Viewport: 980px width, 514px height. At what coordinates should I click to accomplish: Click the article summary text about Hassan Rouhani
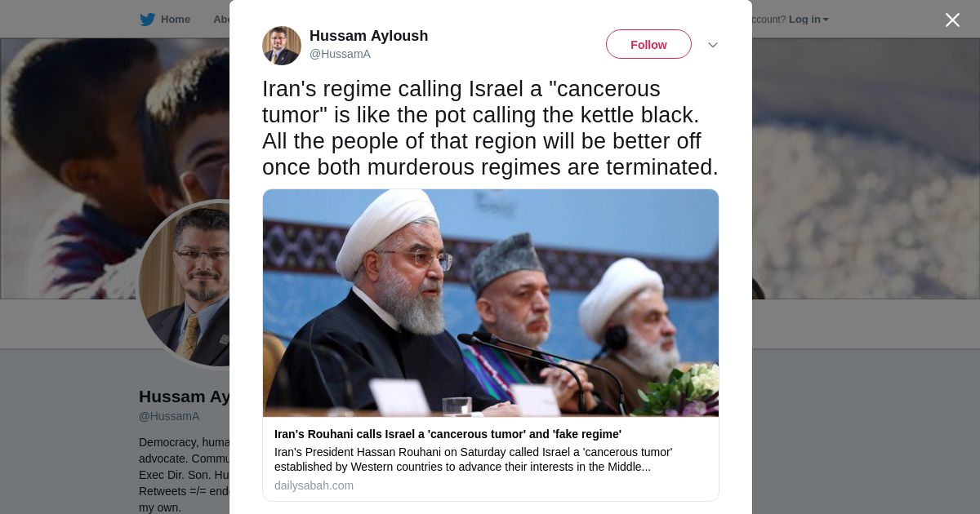click(474, 459)
